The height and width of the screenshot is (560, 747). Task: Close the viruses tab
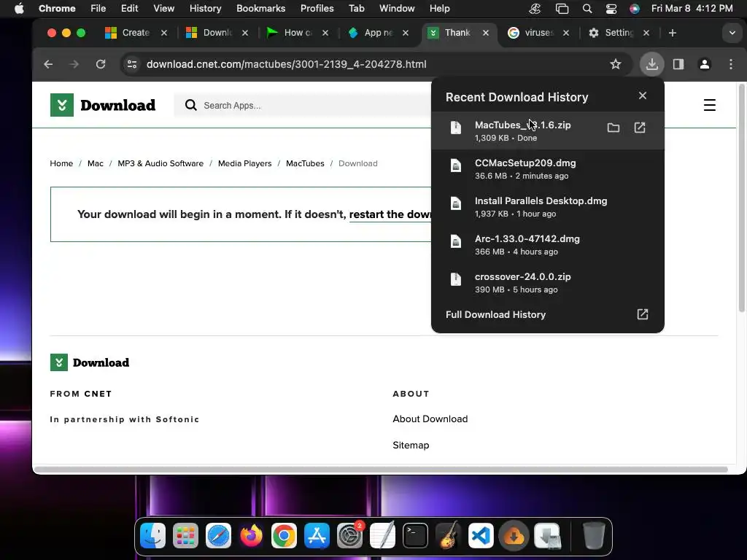566,33
